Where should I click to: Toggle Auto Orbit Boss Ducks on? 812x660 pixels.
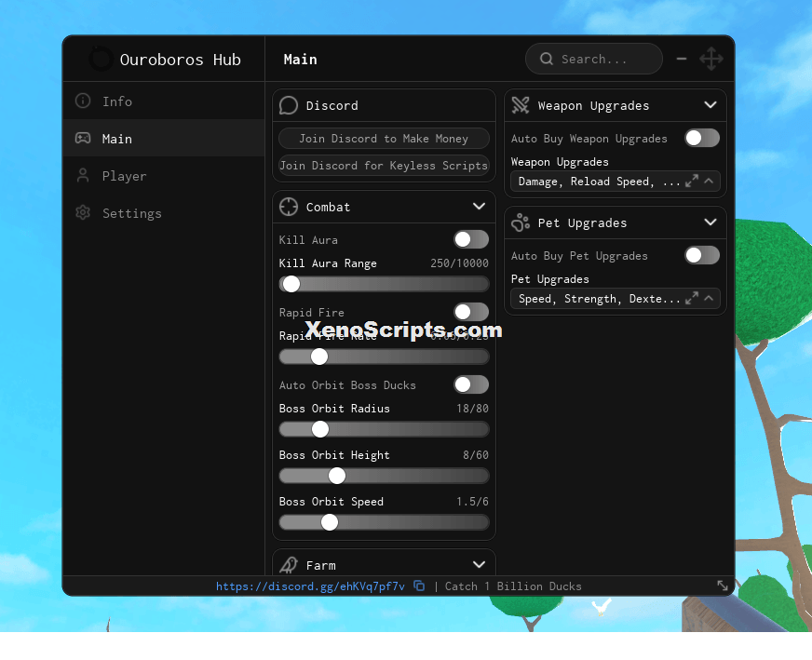coord(471,384)
